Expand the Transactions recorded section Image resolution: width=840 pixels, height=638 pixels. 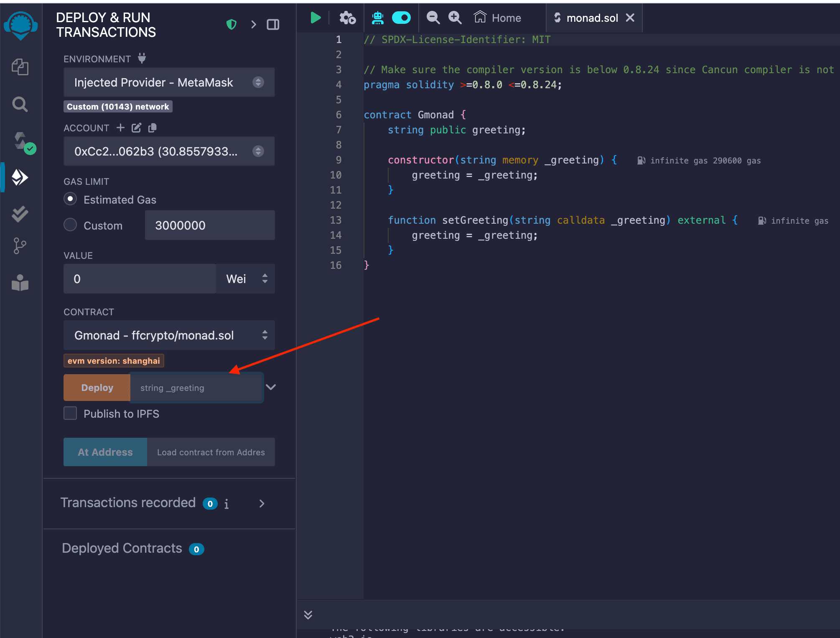click(262, 504)
